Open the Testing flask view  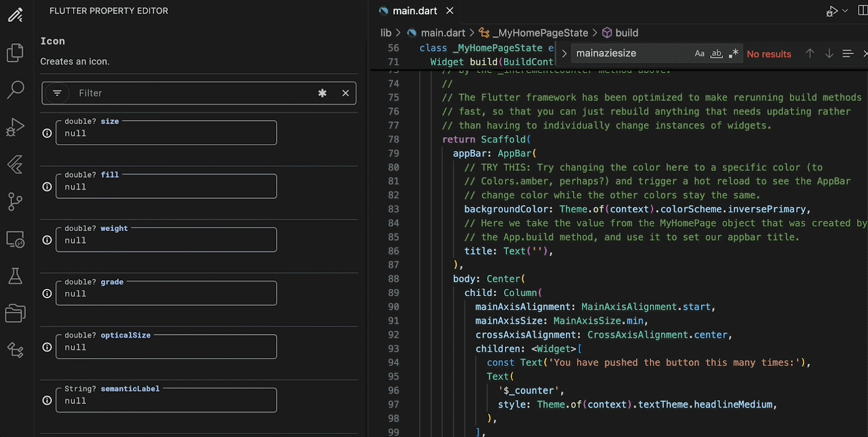pos(15,276)
